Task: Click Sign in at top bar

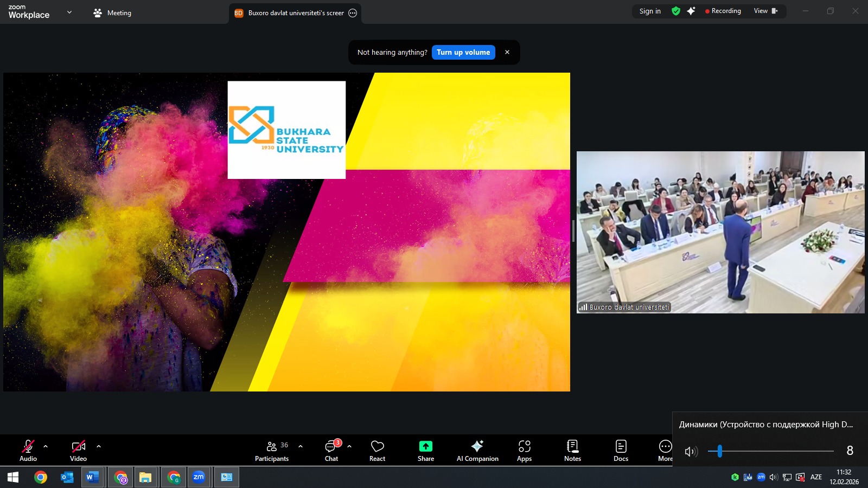Action: click(650, 11)
